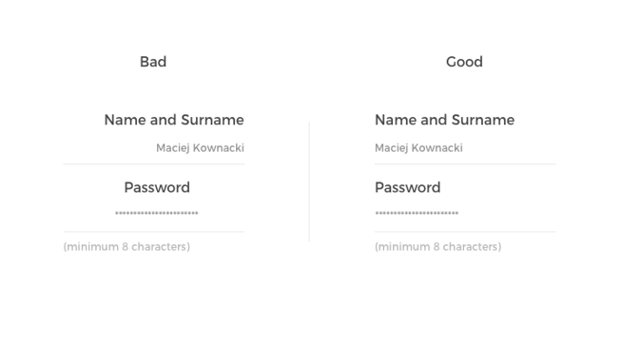The image size is (621, 364).
Task: Select the left-aligned "Name and Surname" label
Action: click(444, 120)
